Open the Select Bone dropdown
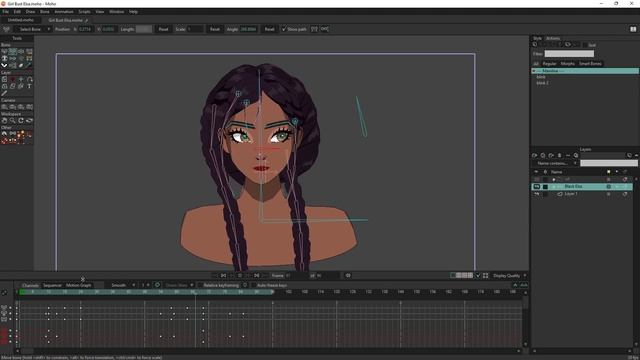 click(x=33, y=29)
